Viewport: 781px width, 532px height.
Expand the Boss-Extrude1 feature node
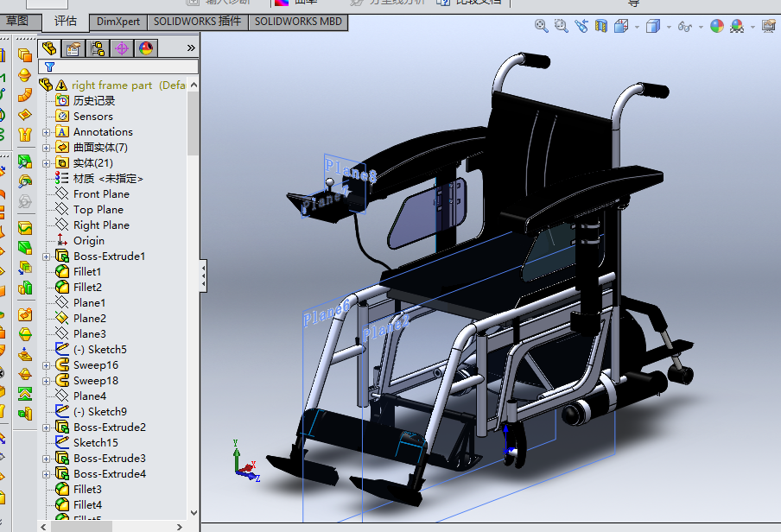[x=47, y=256]
